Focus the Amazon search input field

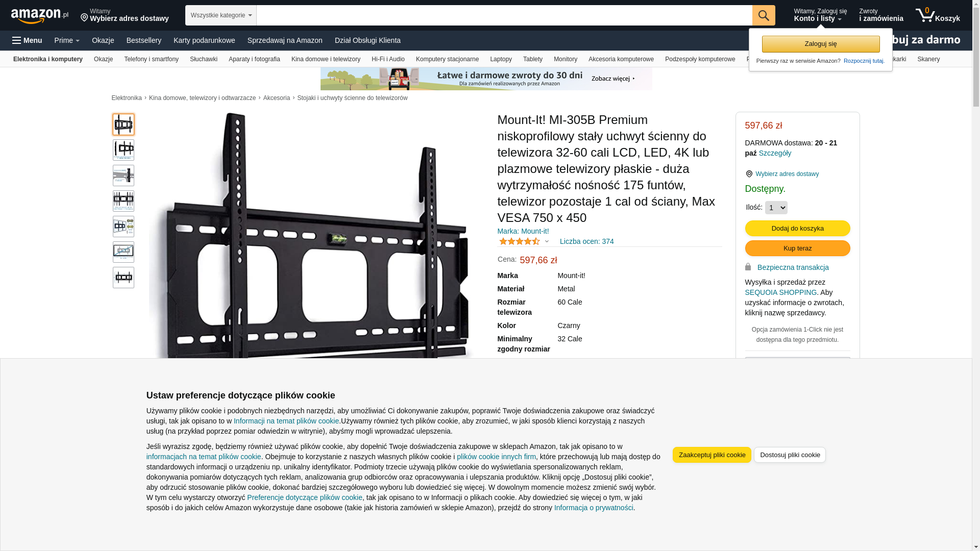(504, 15)
